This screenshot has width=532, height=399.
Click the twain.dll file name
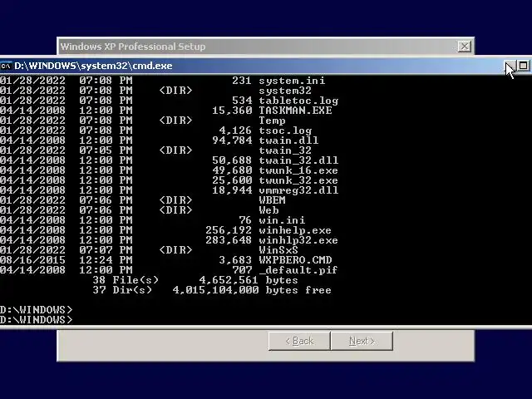click(288, 140)
